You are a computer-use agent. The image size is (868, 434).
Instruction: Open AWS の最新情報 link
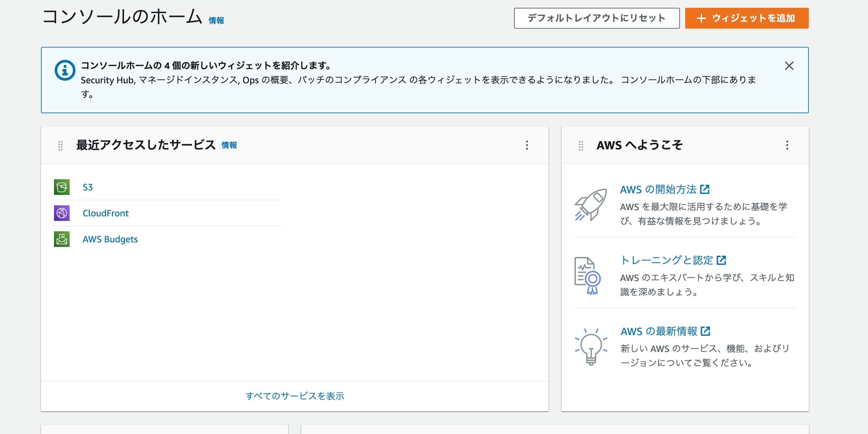tap(659, 331)
